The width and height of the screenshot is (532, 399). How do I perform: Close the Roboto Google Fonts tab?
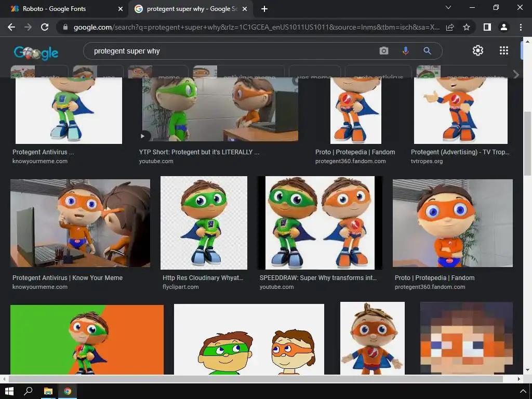[121, 9]
